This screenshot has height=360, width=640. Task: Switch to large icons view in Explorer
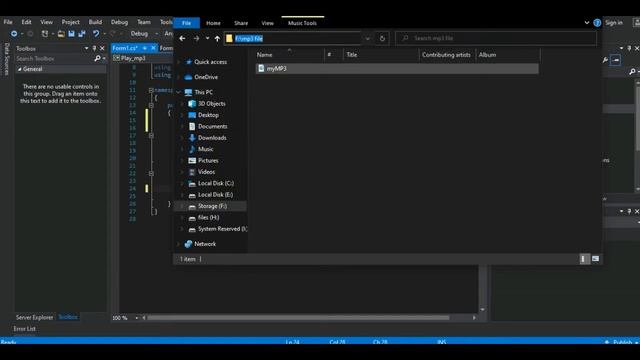point(596,259)
